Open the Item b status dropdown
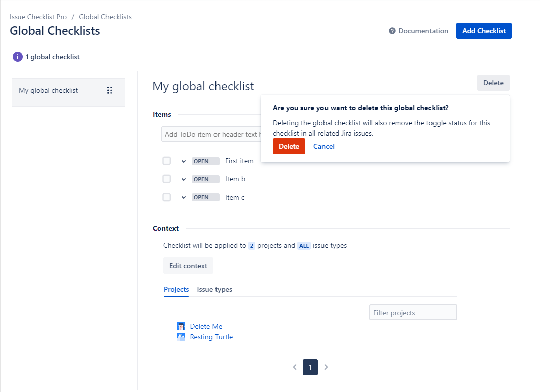This screenshot has height=392, width=540. click(184, 179)
